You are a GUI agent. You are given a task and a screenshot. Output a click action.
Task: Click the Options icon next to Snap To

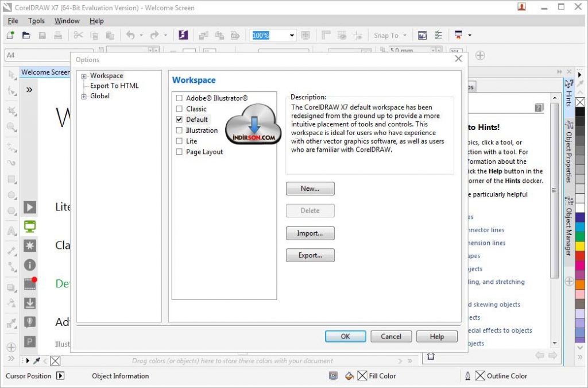click(438, 35)
